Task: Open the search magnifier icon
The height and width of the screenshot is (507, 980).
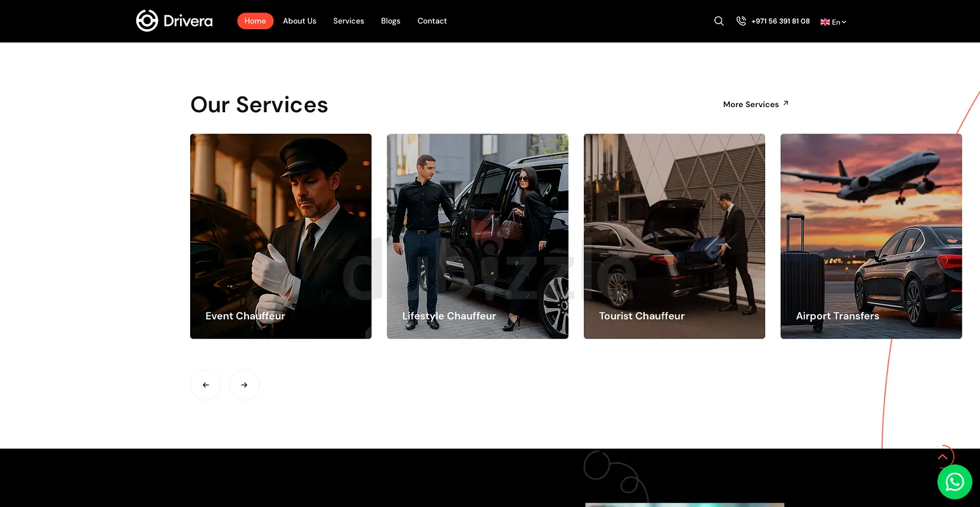Action: tap(719, 21)
